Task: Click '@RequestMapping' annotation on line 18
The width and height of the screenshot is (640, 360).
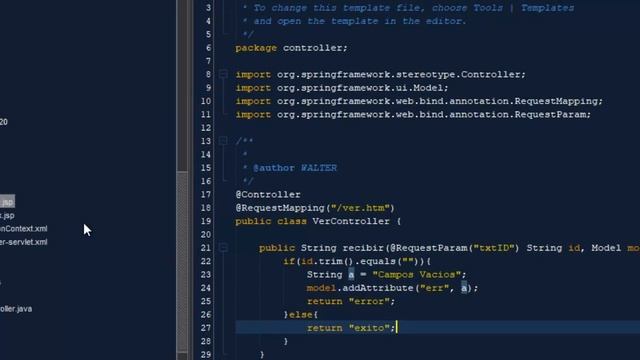Action: coord(280,208)
